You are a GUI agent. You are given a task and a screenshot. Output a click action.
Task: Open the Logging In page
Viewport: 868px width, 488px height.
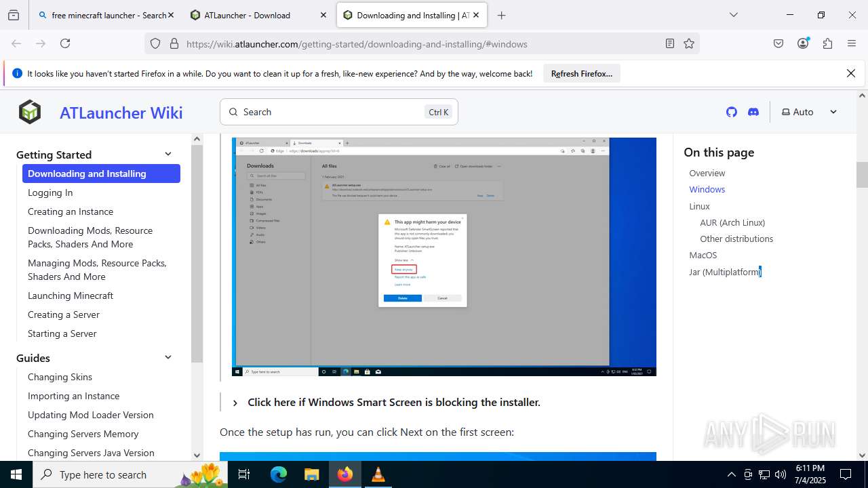pos(50,192)
